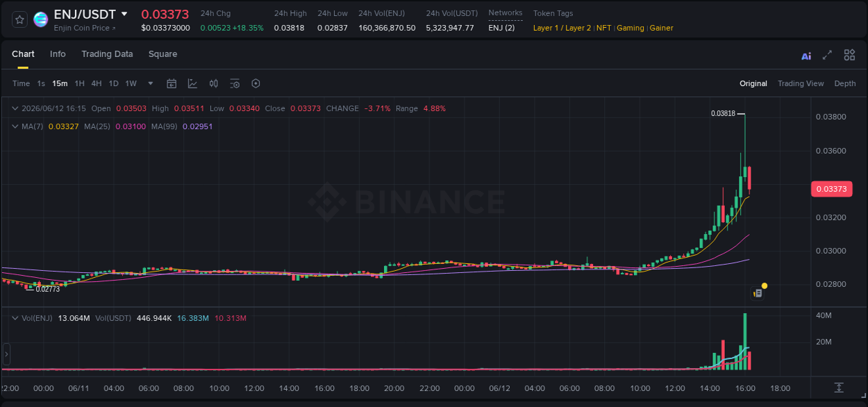Click the 24h Vol(USDT) value 5,323,947.77
This screenshot has width=868, height=407.
450,28
